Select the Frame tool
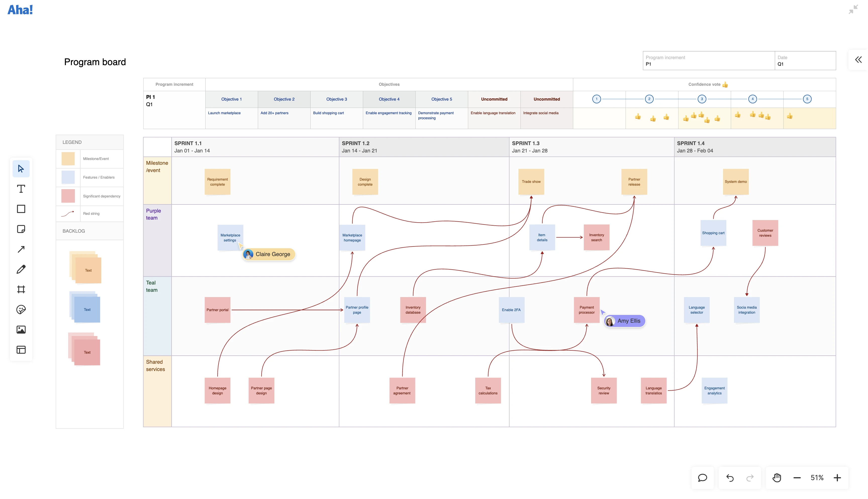The height and width of the screenshot is (499, 868). (21, 289)
